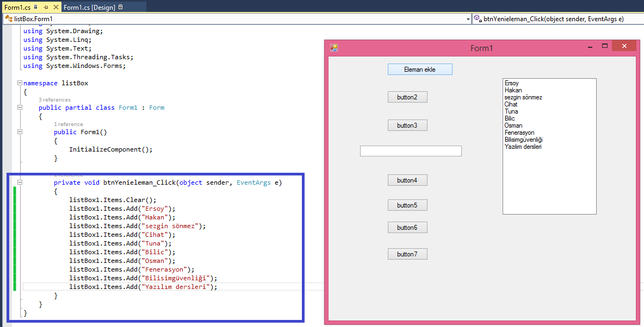
Task: Click the listBox1.Items.Clear(); code line
Action: (113, 200)
